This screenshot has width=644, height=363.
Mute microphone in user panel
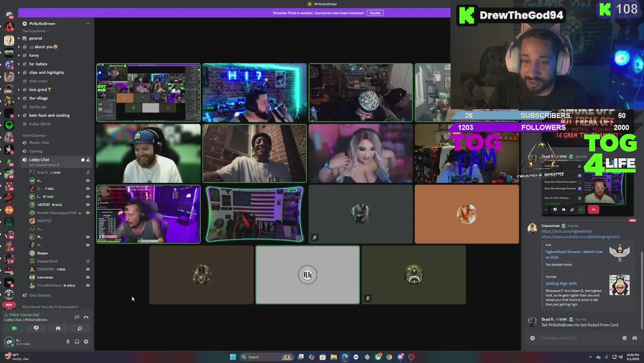click(68, 342)
